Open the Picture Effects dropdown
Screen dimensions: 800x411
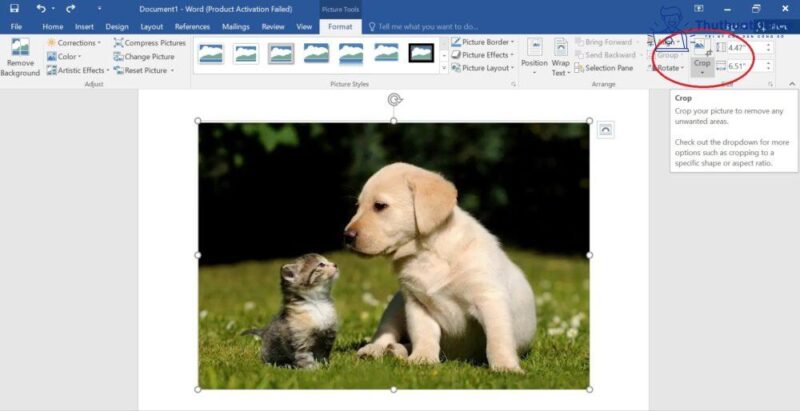point(483,55)
